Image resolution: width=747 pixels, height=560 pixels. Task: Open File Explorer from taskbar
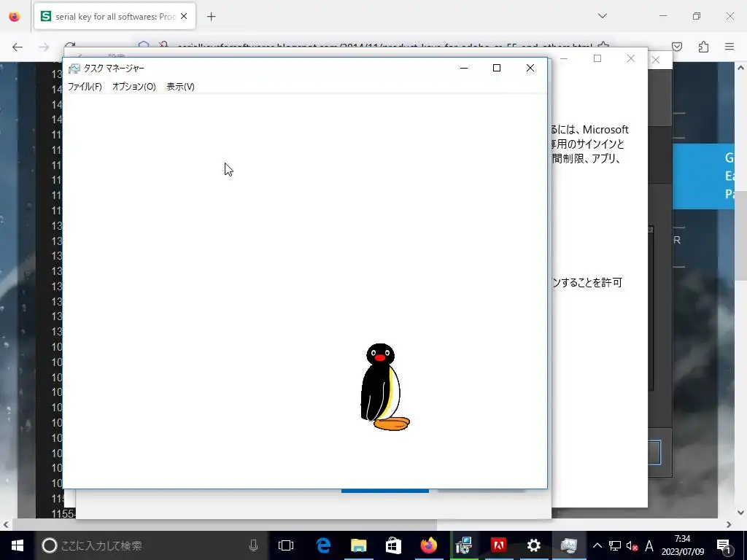[x=359, y=545]
